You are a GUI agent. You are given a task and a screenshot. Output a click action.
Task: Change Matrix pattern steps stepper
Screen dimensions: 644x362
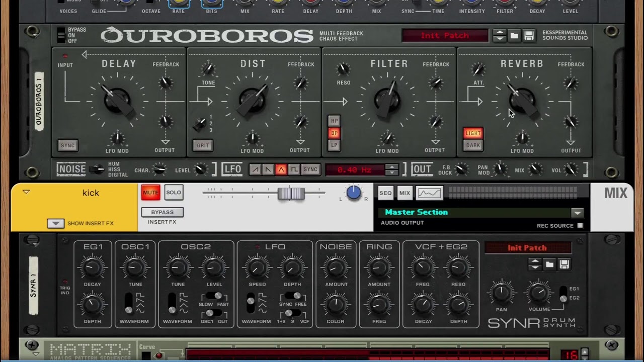(584, 354)
